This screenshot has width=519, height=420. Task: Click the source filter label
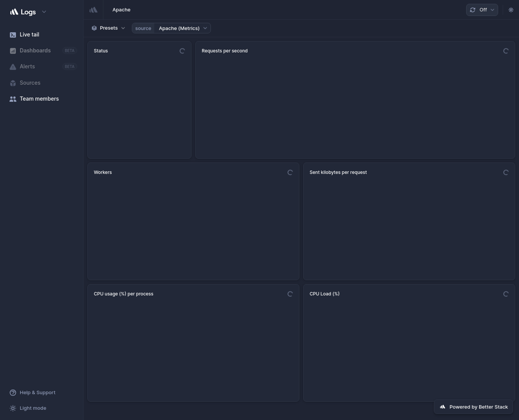(x=143, y=28)
